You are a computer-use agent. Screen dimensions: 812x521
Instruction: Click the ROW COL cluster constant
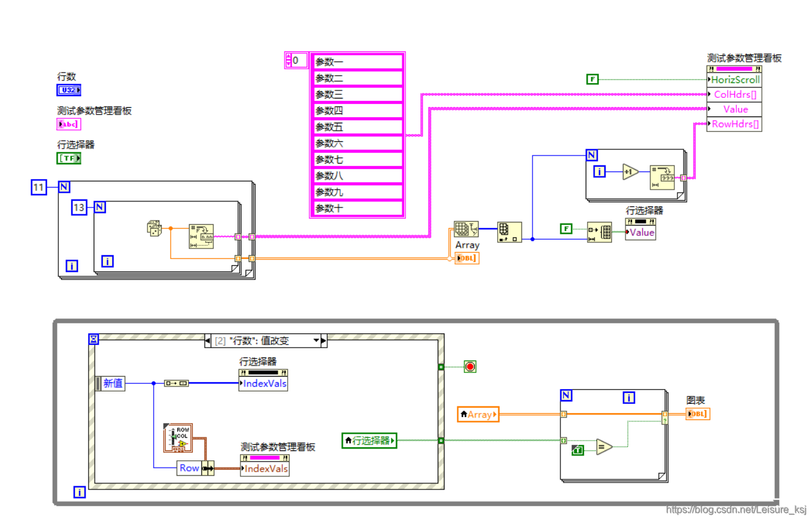pos(179,437)
